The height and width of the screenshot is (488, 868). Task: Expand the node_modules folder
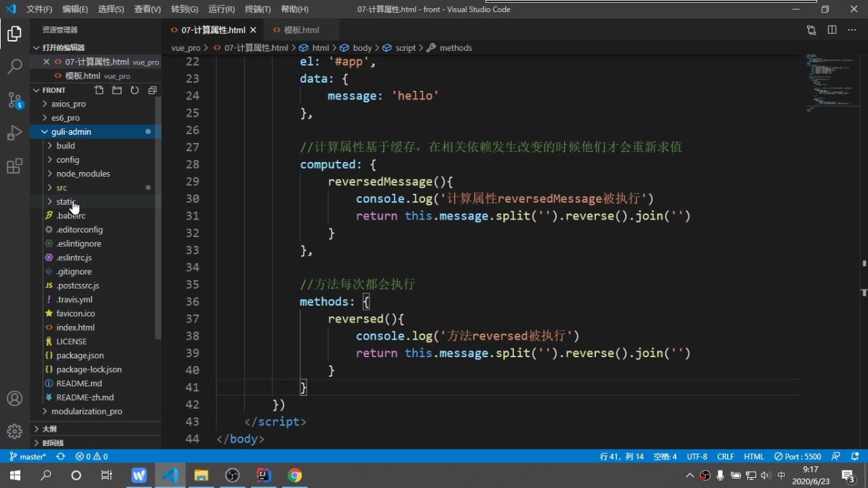[x=83, y=174]
